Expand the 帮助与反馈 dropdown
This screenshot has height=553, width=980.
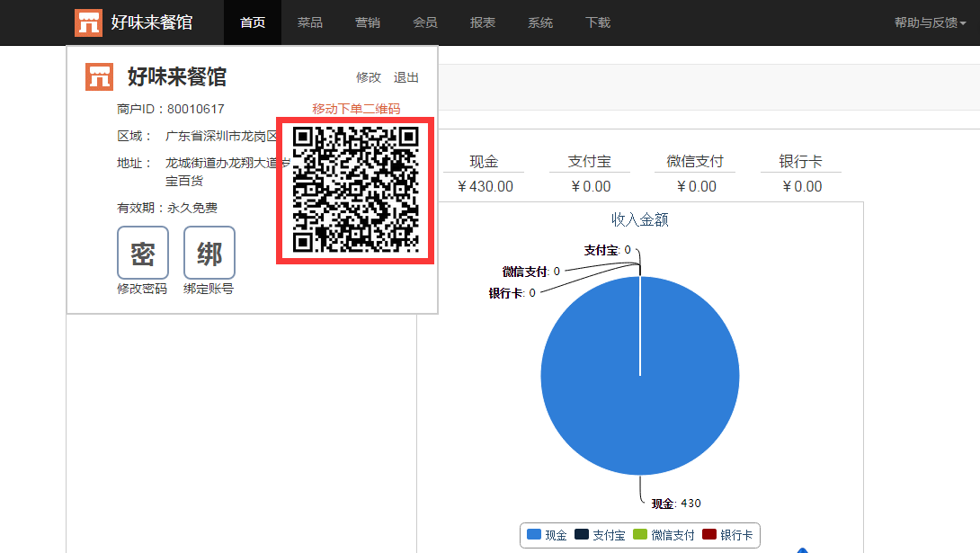tap(930, 22)
